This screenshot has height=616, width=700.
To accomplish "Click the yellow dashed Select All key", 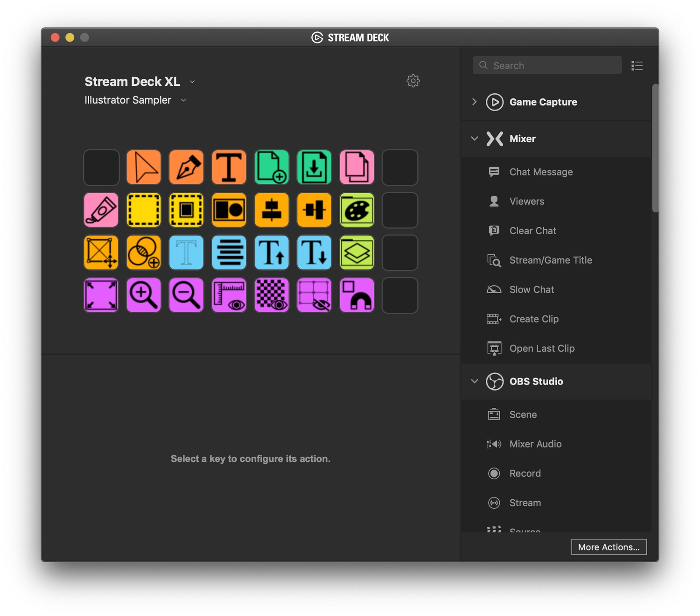I will [x=144, y=210].
